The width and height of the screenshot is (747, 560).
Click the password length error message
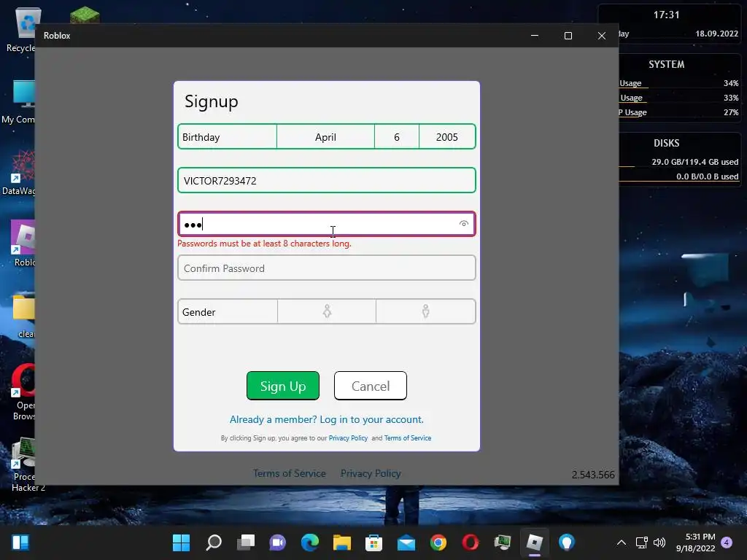264,244
